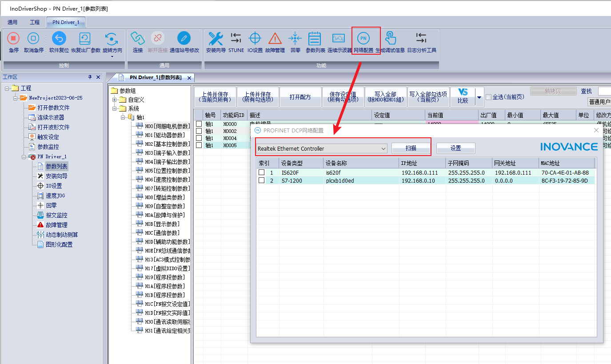Open the 普通用户 user level dropdown
The image size is (611, 364).
coord(599,102)
